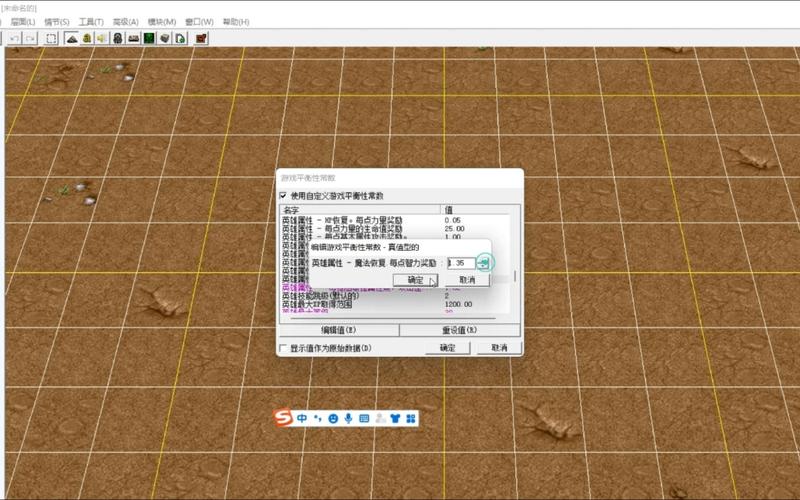Click the 名字 column header
Screen dimensions: 800x500
tap(360, 210)
